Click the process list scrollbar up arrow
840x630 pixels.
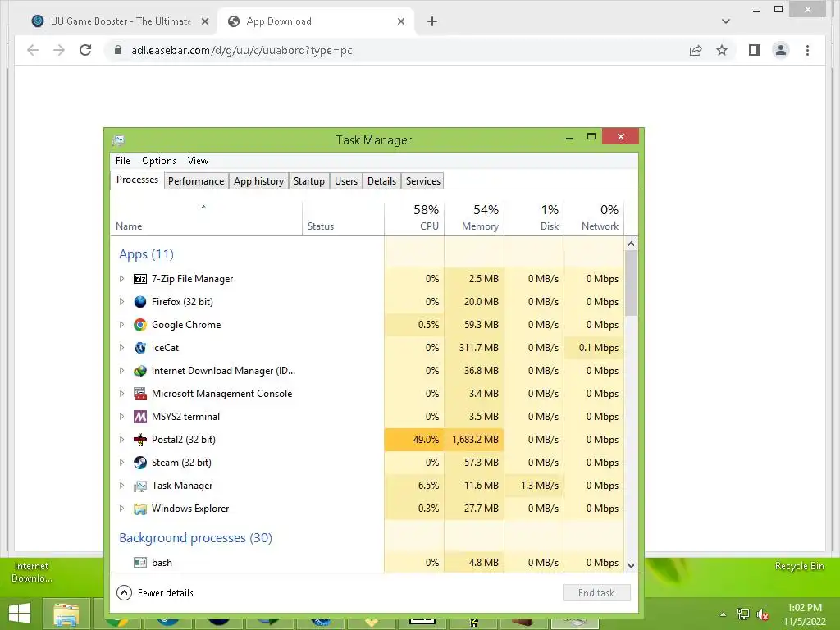tap(631, 244)
